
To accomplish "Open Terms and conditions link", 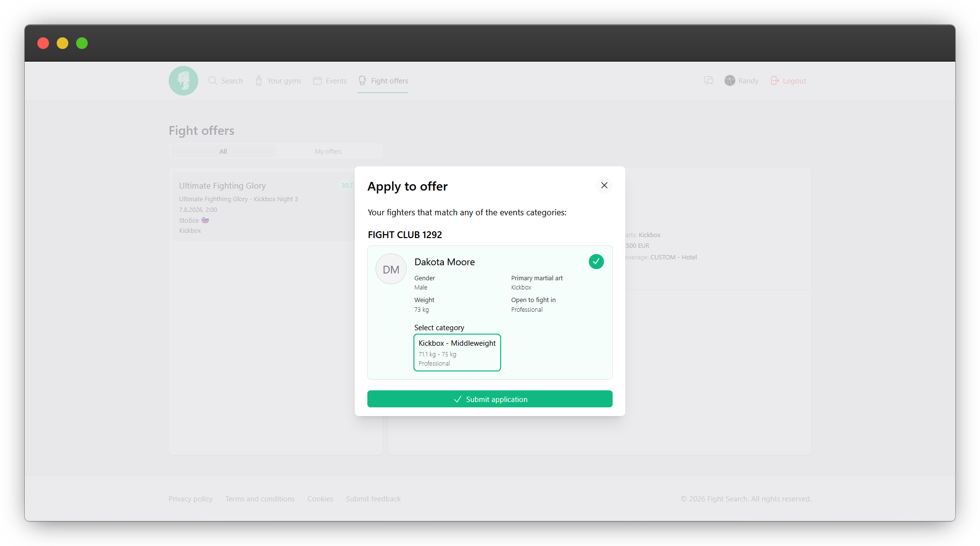I will pos(260,498).
